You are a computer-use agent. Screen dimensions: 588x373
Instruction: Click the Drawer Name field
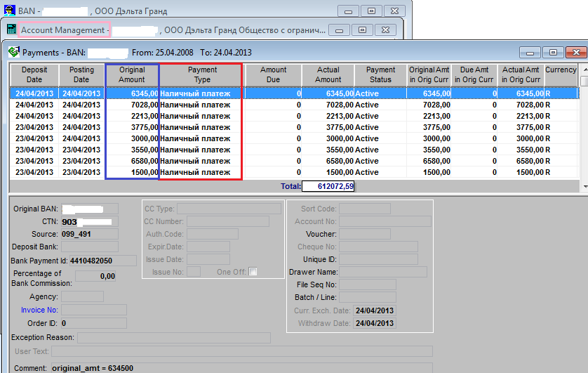[x=383, y=272]
